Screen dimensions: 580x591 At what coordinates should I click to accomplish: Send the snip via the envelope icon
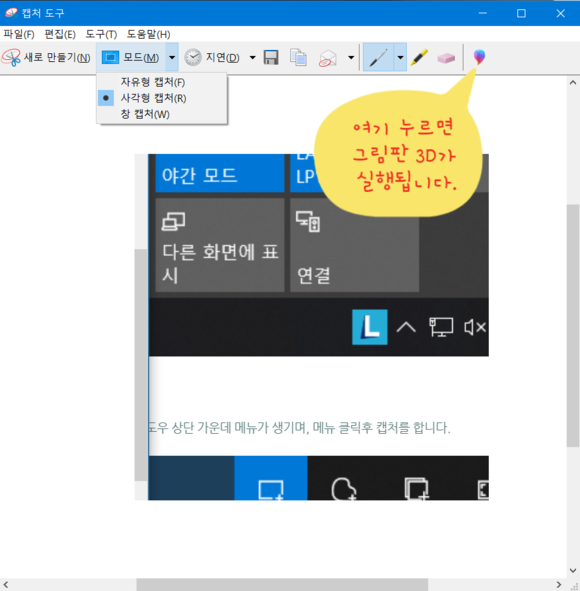point(327,58)
